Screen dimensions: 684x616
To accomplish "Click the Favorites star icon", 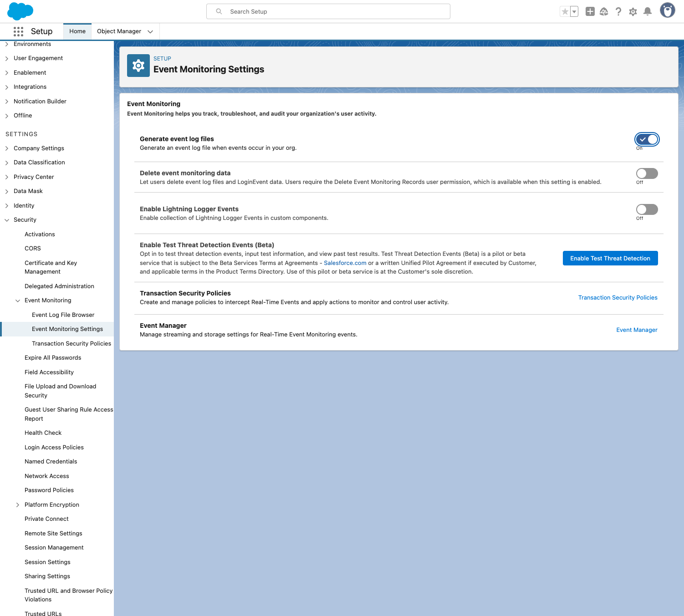I will [x=565, y=12].
